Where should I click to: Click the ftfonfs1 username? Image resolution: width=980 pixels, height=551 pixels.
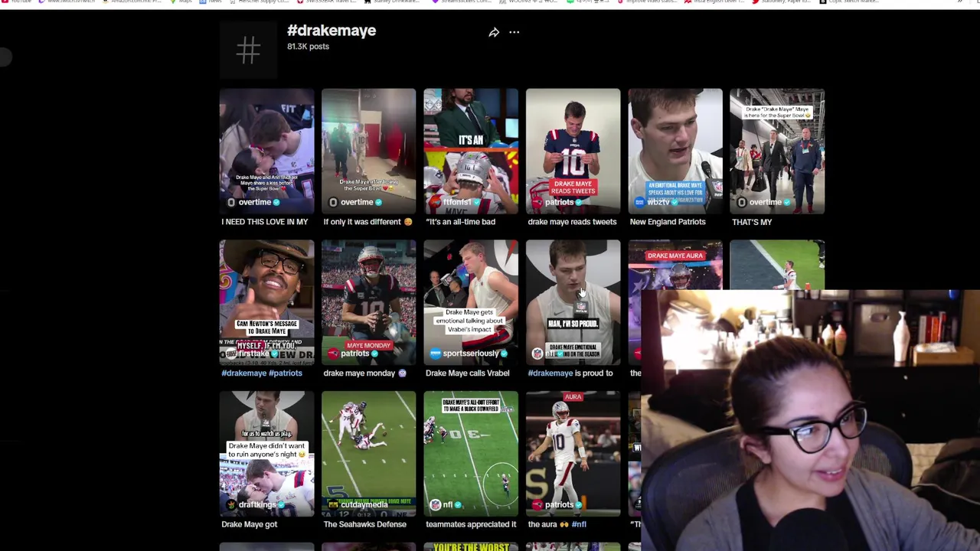click(x=457, y=202)
